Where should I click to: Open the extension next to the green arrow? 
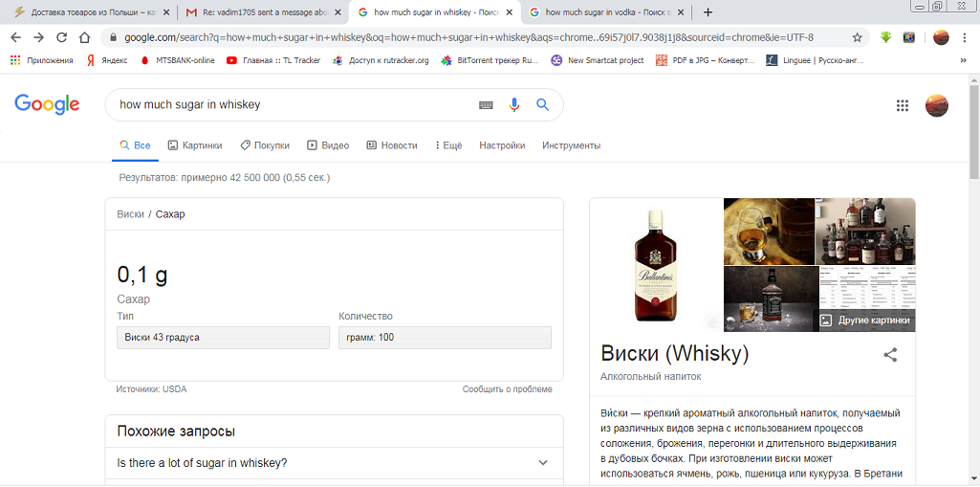(x=908, y=37)
